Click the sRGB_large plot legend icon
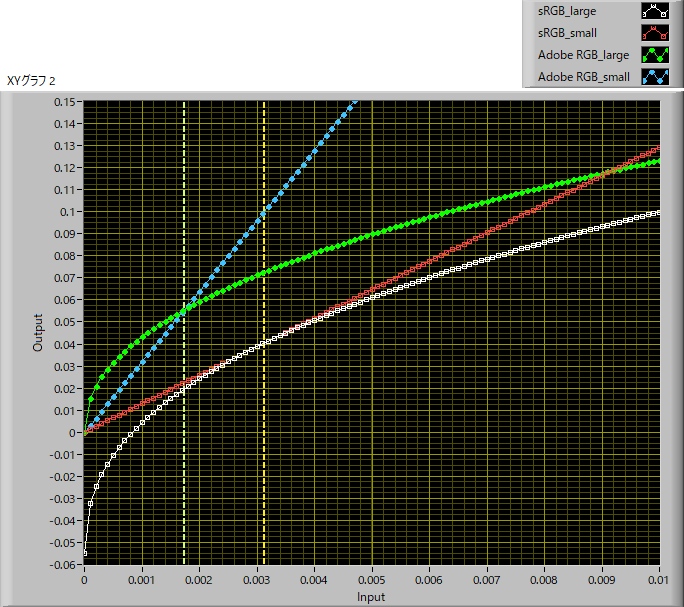 pos(654,12)
